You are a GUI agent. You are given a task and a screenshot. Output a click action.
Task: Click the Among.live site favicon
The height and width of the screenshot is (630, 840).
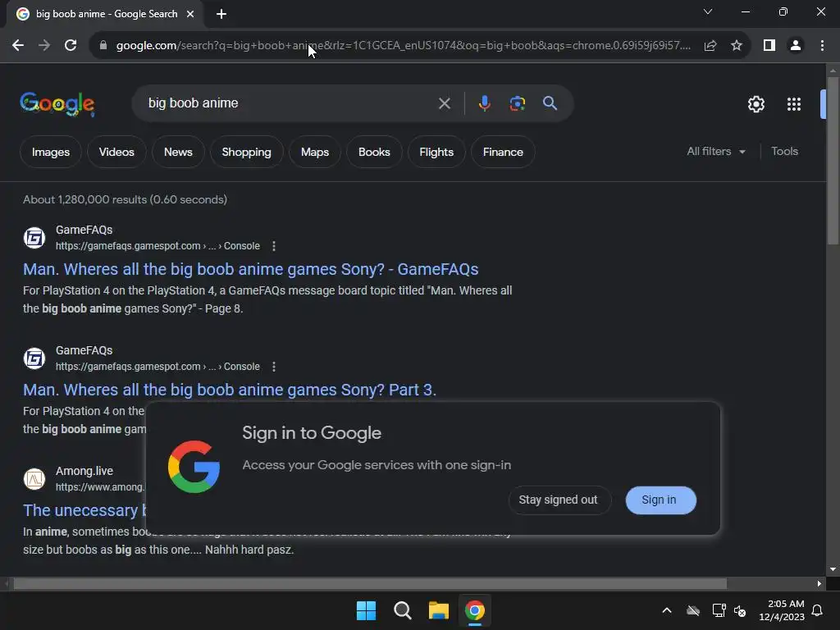tap(34, 478)
